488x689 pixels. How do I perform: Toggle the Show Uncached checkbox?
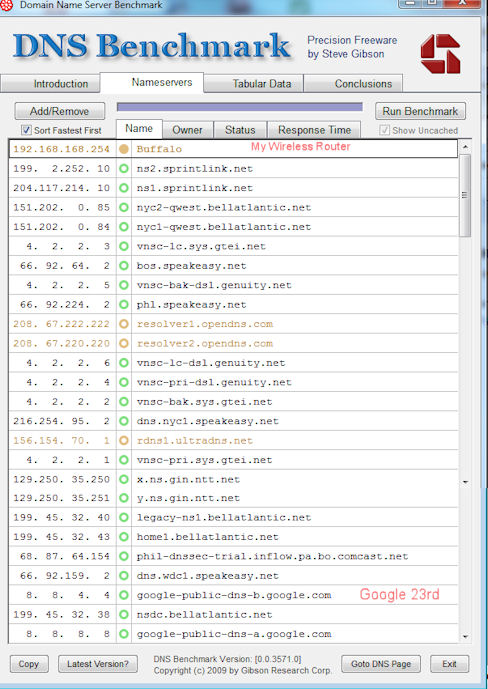tap(384, 130)
